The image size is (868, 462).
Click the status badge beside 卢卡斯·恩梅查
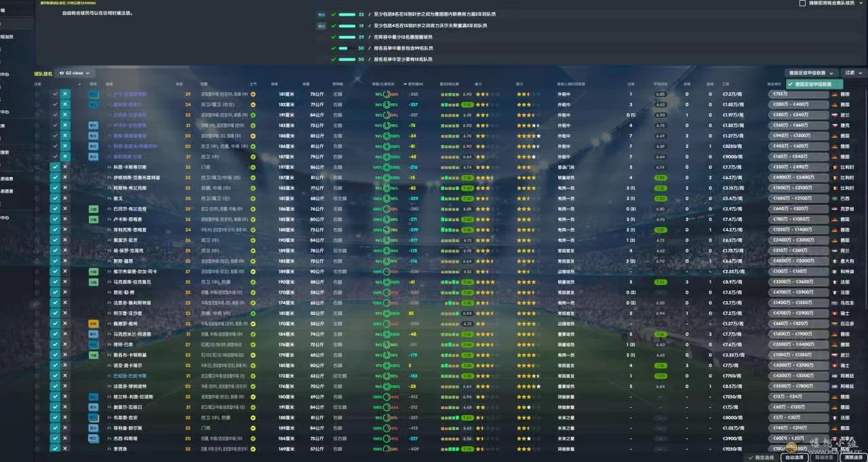point(93,219)
